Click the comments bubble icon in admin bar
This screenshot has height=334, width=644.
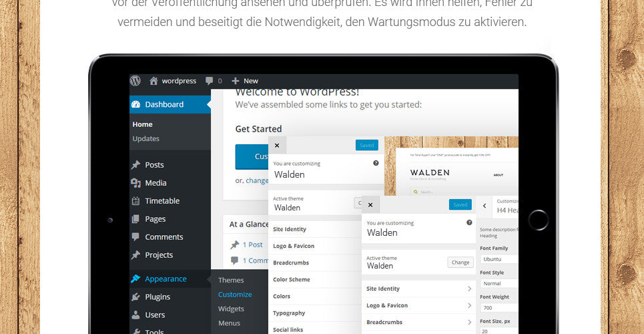209,81
